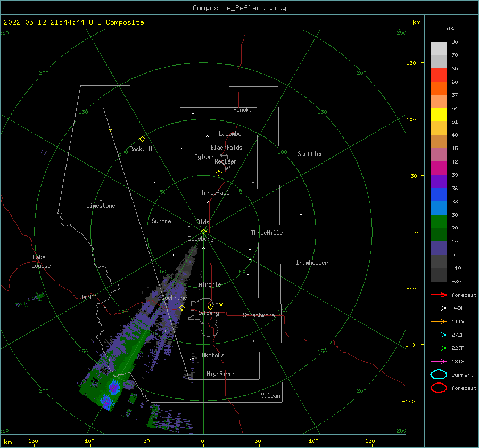Click the Composite_Reflectivity title
Screen dimensions: 479x448
coord(239,8)
